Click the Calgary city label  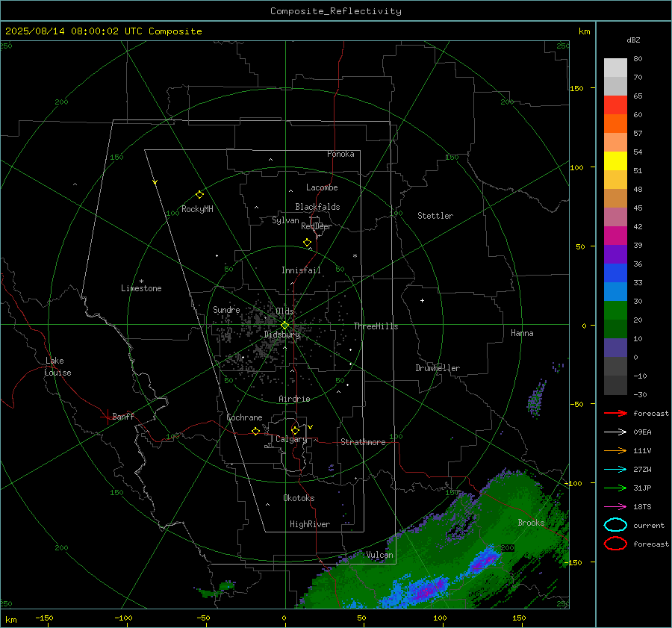[x=291, y=439]
